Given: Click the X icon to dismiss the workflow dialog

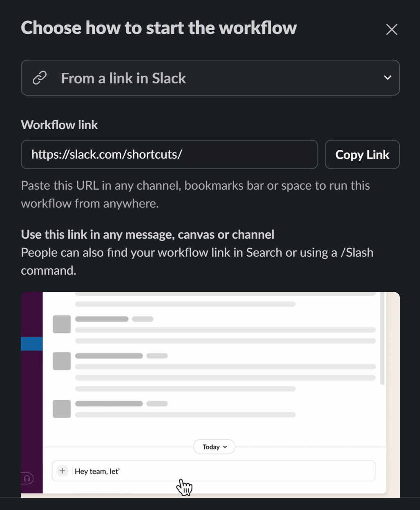Looking at the screenshot, I should tap(391, 29).
